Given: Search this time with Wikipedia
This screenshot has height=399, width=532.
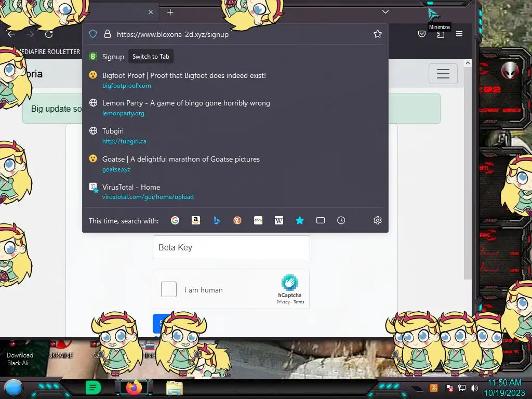Looking at the screenshot, I should click(x=279, y=220).
